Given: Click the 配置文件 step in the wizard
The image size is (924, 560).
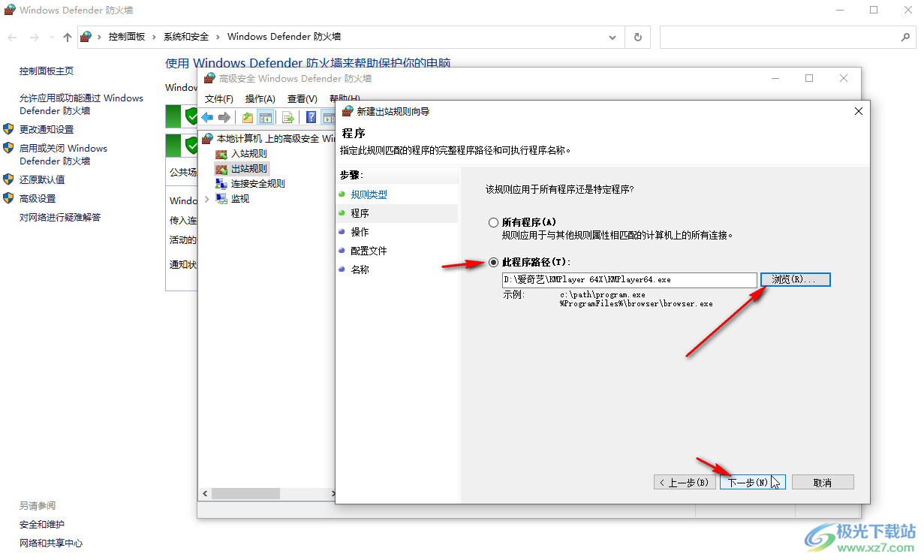Looking at the screenshot, I should pyautogui.click(x=369, y=251).
